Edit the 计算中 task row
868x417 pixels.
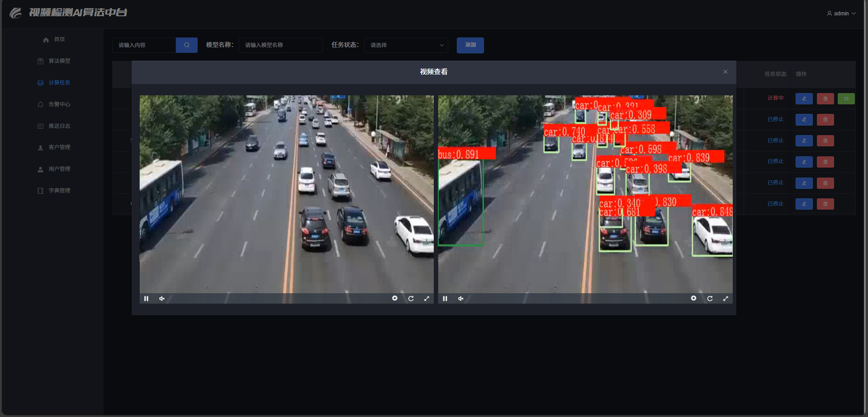[804, 98]
